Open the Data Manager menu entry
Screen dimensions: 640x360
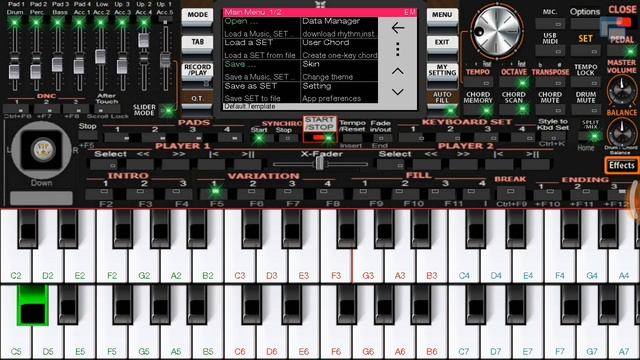click(x=339, y=27)
